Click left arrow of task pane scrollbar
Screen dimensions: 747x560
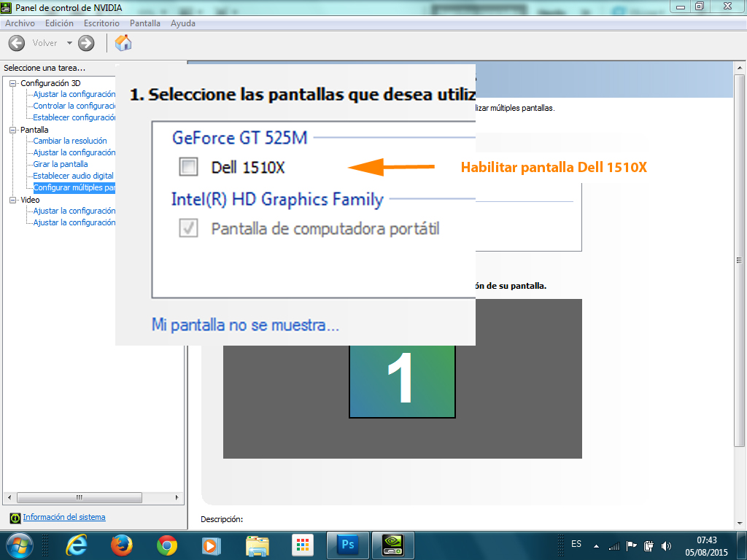pos(9,497)
